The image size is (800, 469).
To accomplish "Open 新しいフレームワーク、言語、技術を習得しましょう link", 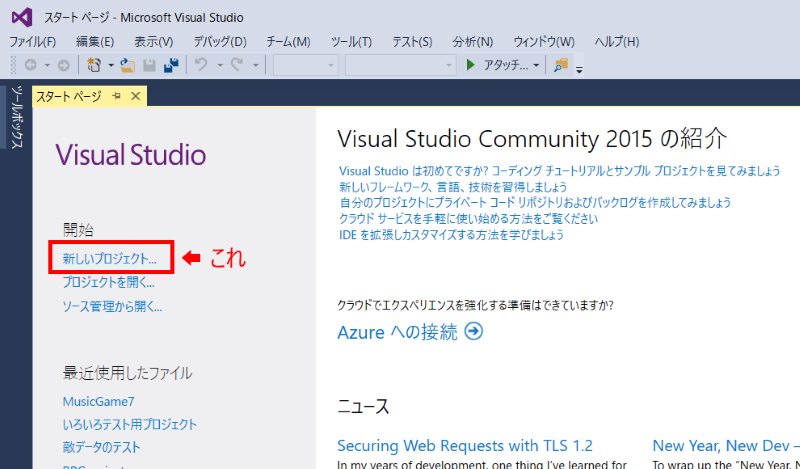I will coord(453,187).
